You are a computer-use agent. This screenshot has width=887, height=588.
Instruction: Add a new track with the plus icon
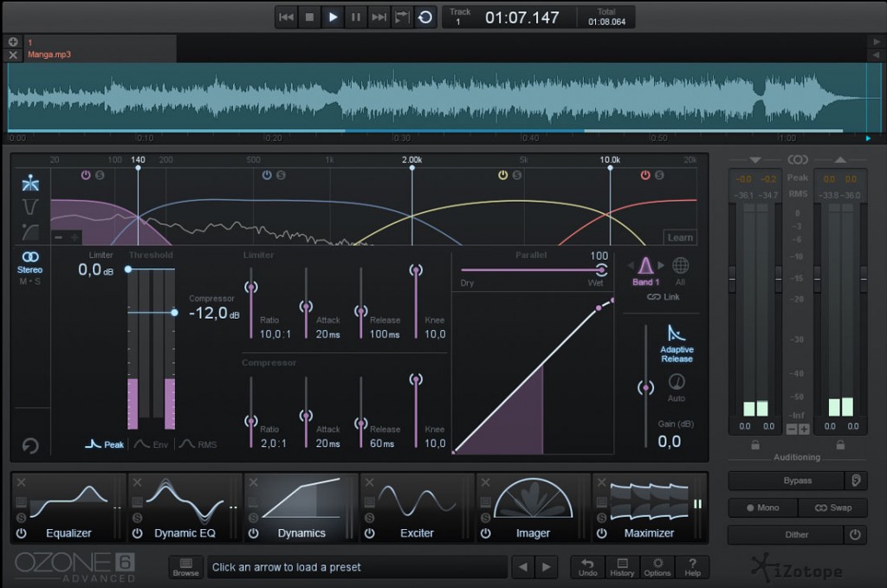pyautogui.click(x=13, y=42)
